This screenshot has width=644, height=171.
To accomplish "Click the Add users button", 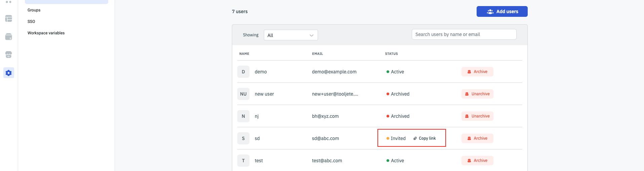I will pos(502,11).
